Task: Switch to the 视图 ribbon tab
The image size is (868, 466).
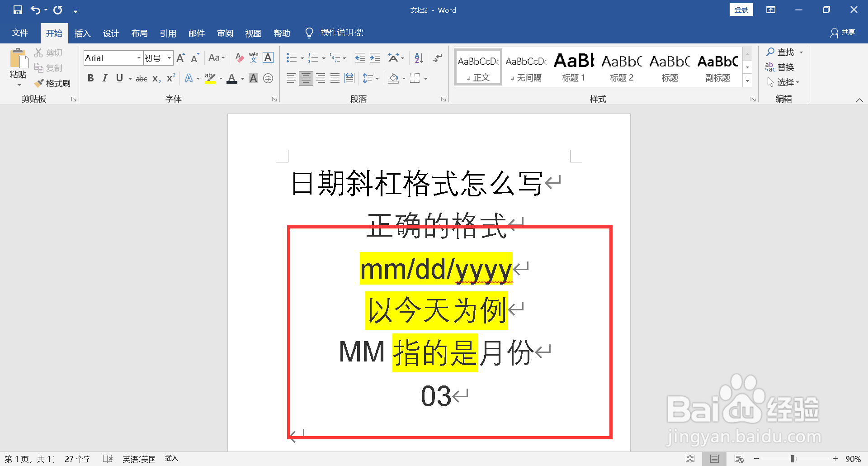Action: click(253, 33)
